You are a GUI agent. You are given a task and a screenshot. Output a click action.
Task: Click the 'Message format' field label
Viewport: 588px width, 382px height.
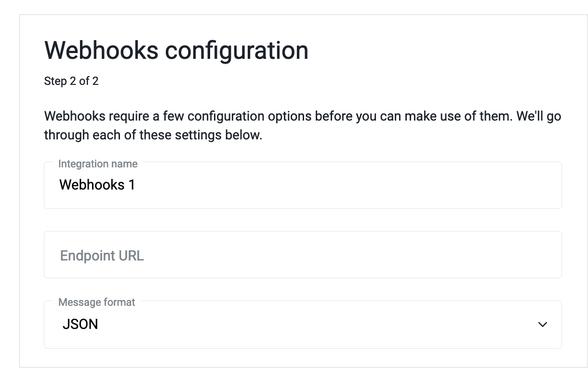(x=96, y=302)
